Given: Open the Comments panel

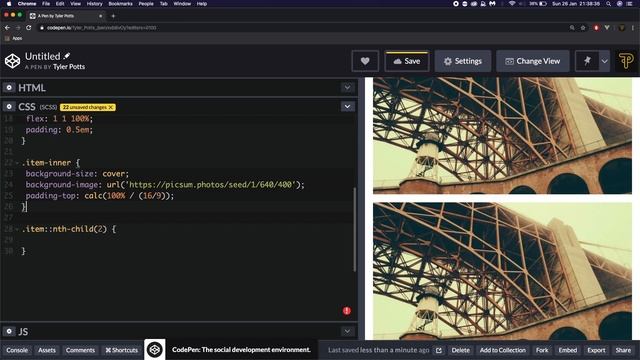Looking at the screenshot, I should [80, 350].
